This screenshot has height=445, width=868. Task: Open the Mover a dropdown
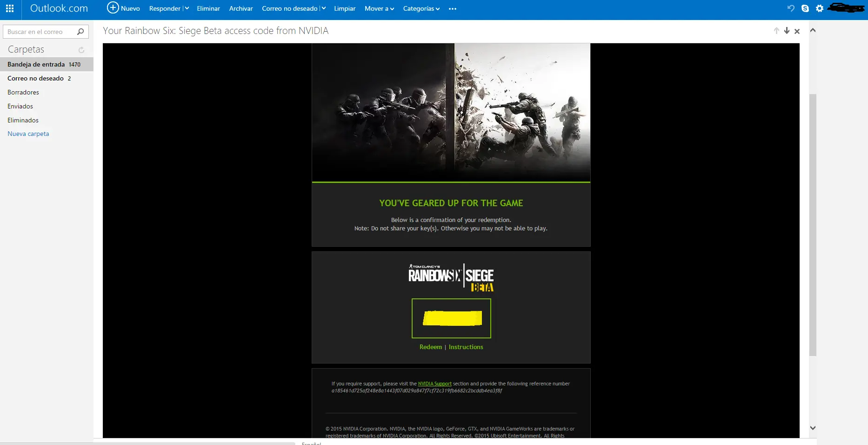coord(379,8)
